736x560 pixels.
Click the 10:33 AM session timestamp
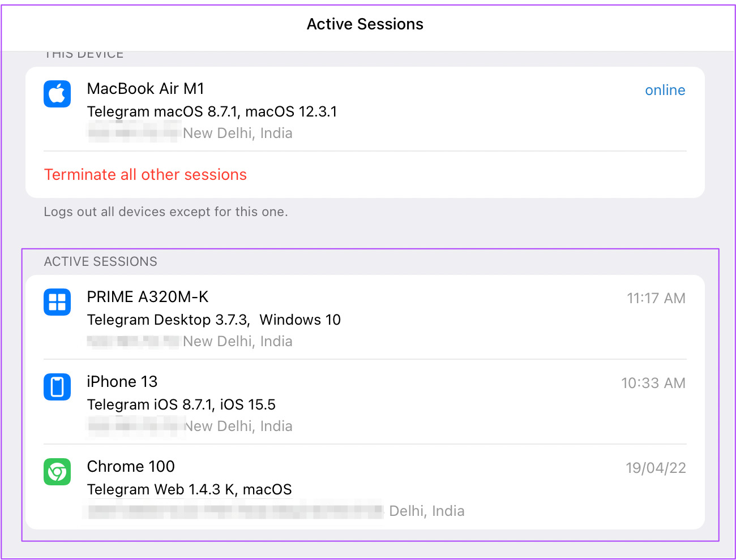653,384
